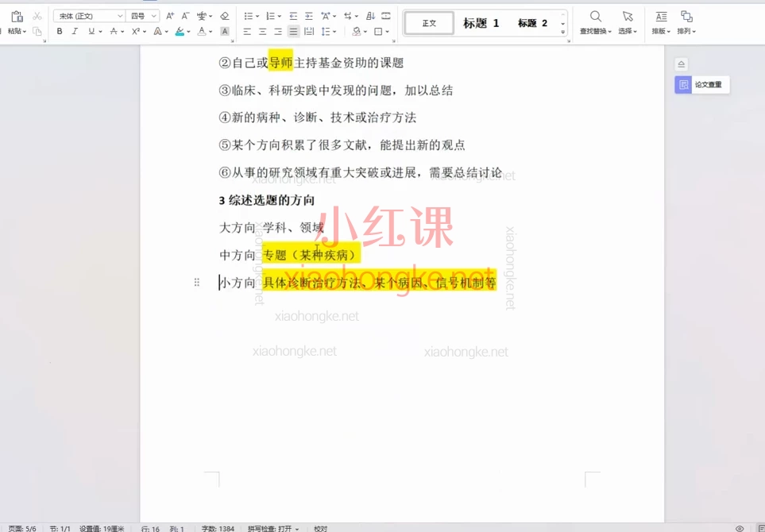Click the text highlight color button
This screenshot has width=765, height=532.
pyautogui.click(x=180, y=31)
